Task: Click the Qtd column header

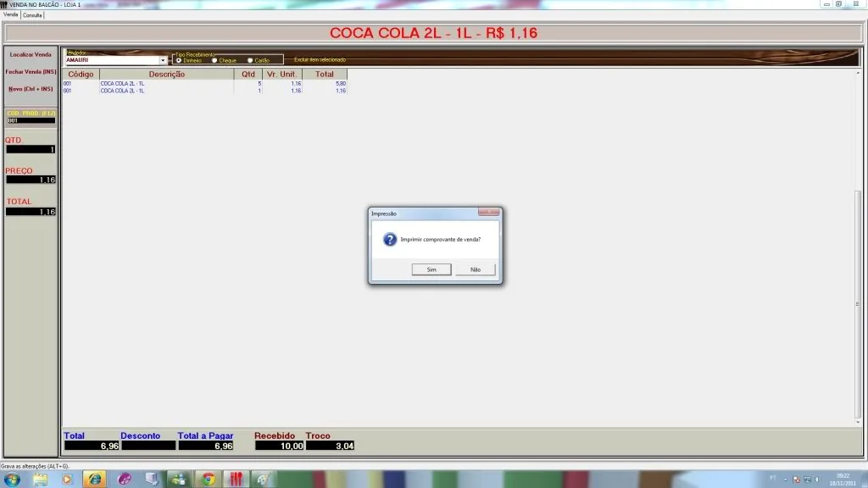Action: coord(248,75)
